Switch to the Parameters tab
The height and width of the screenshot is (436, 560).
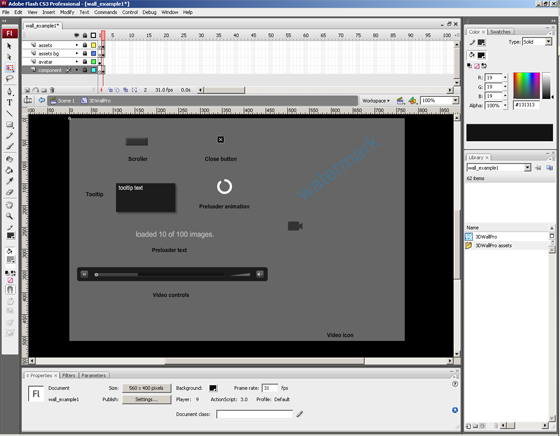(x=94, y=375)
